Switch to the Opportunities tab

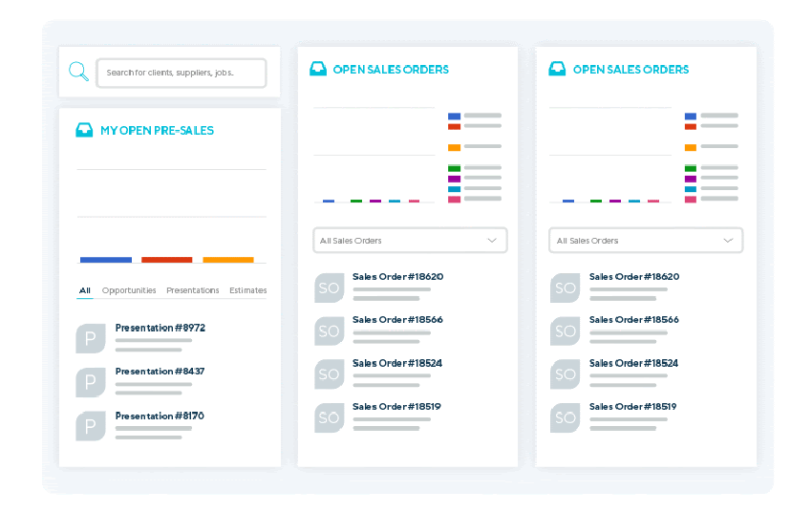click(x=129, y=290)
